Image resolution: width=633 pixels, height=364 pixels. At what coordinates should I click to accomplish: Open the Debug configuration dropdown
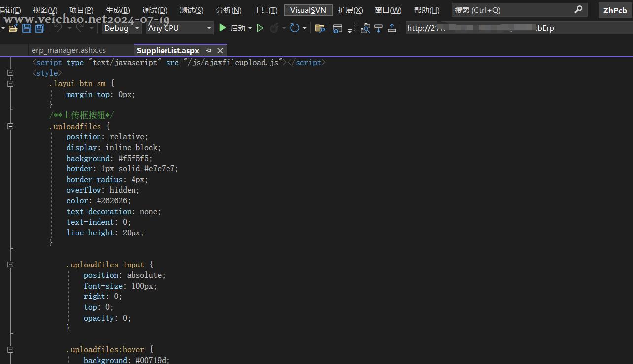click(x=122, y=28)
